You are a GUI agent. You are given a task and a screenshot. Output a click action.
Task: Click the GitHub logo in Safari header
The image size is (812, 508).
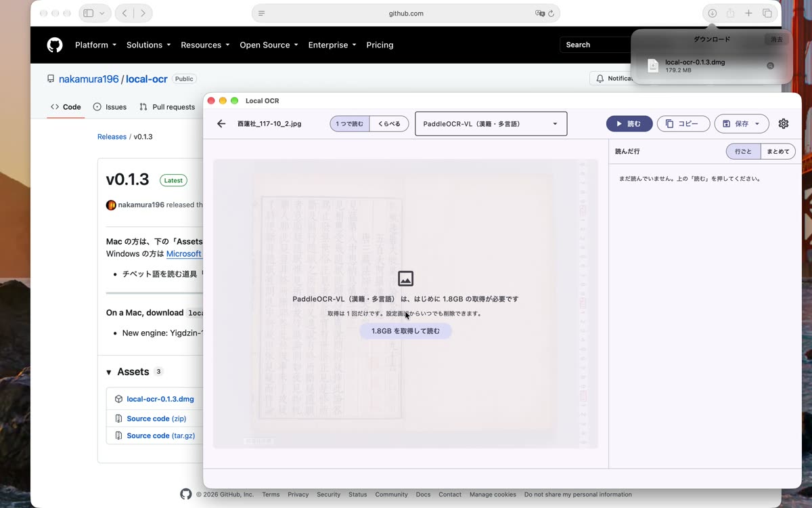(55, 45)
